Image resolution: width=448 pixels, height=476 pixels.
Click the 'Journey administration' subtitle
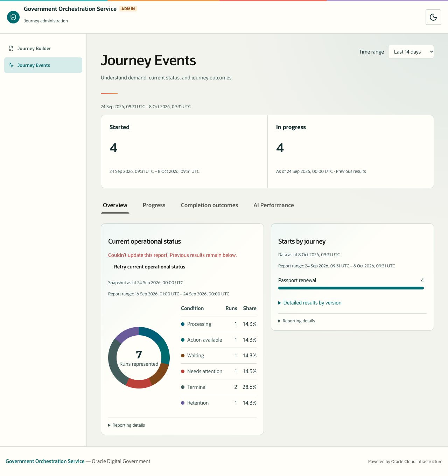click(46, 21)
